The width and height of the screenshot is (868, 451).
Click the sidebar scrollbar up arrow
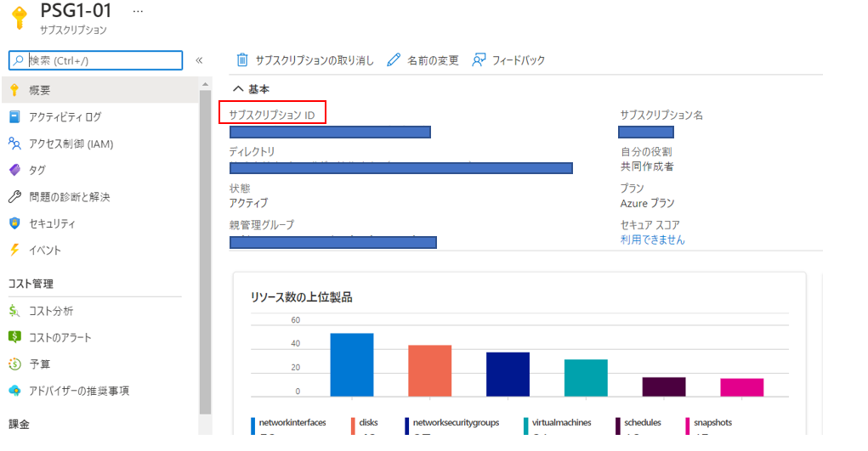[x=206, y=85]
